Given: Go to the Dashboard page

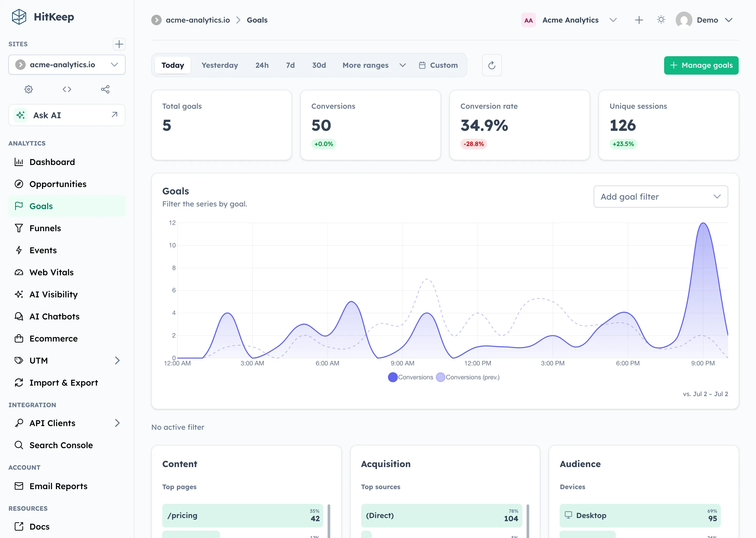Looking at the screenshot, I should [x=67, y=162].
